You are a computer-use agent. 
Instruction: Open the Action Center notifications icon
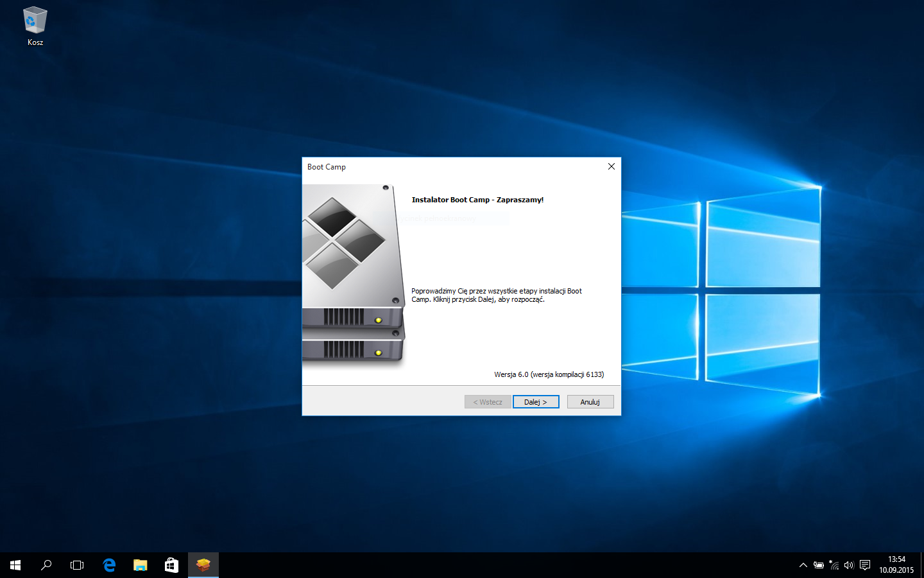(x=865, y=565)
